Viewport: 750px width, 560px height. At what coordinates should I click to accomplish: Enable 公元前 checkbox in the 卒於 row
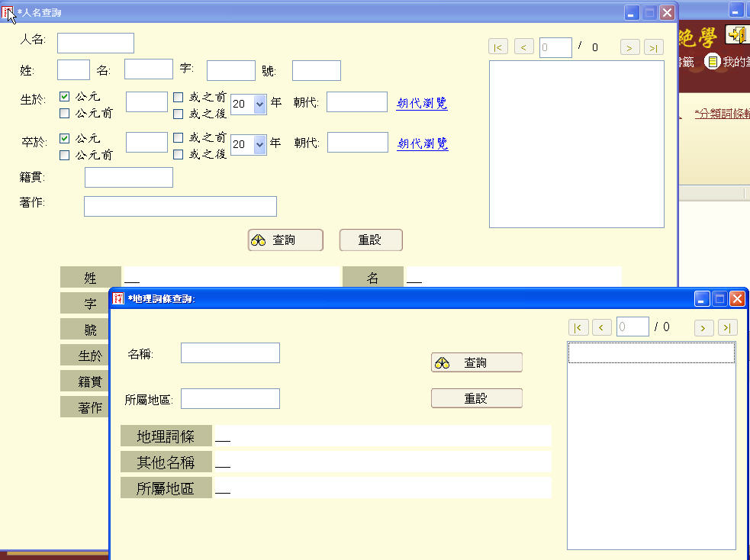pyautogui.click(x=65, y=156)
